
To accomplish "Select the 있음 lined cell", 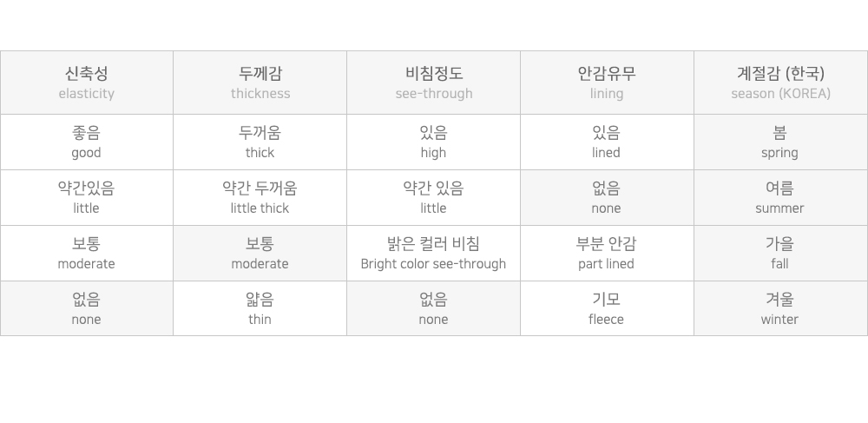I will point(607,142).
